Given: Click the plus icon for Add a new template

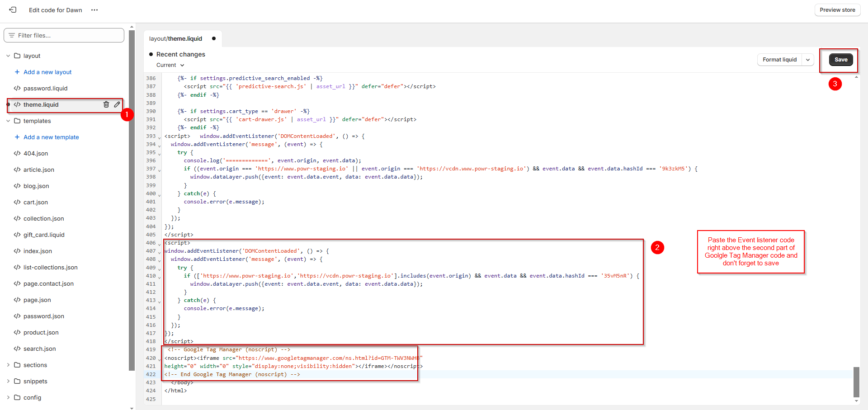Looking at the screenshot, I should 17,137.
